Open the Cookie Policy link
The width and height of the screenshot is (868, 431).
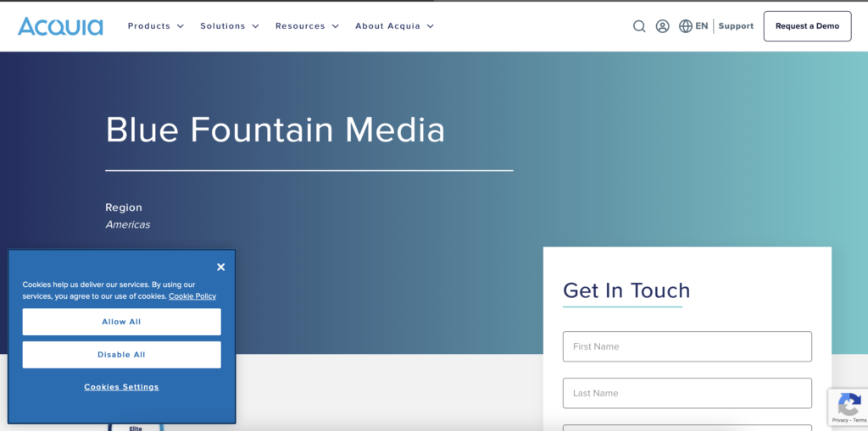(192, 296)
